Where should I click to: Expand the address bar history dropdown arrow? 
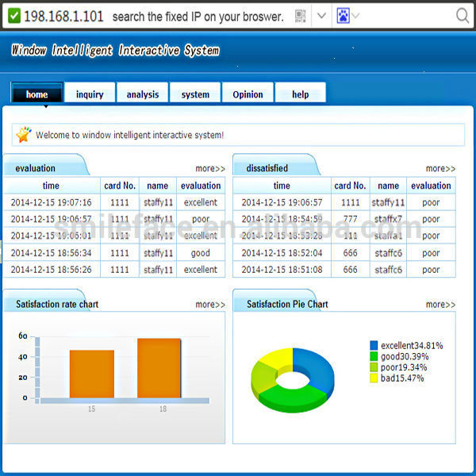click(x=321, y=16)
